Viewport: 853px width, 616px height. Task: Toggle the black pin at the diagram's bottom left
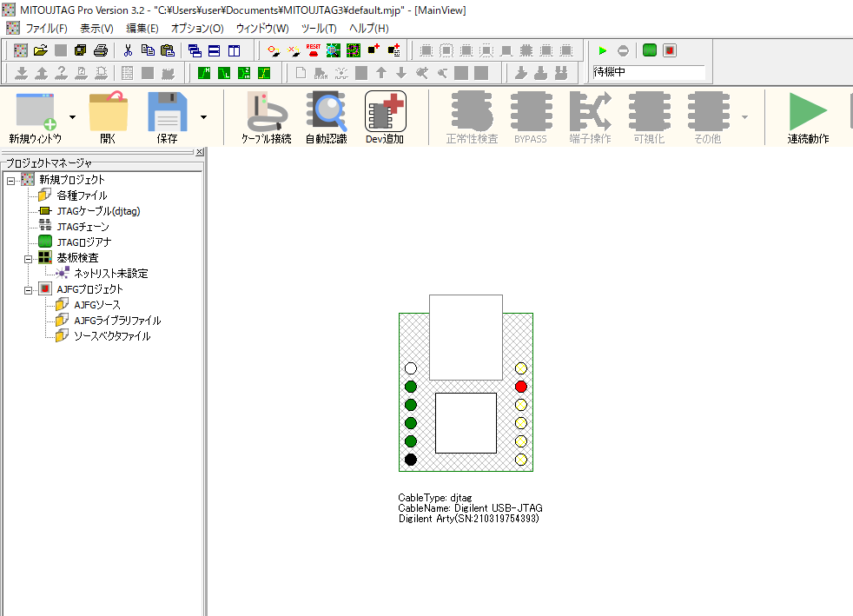coord(411,460)
